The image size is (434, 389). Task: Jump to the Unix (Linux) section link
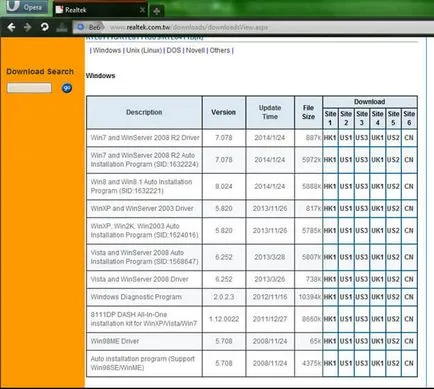(x=144, y=50)
